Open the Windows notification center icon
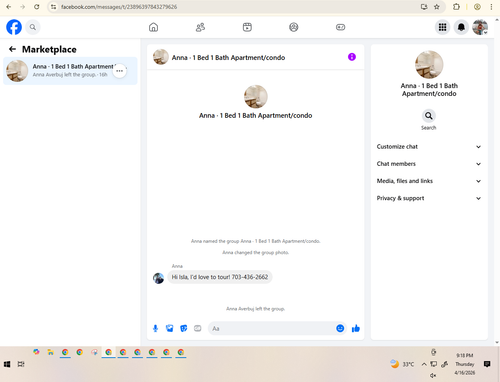The image size is (500, 382). pyautogui.click(x=487, y=364)
